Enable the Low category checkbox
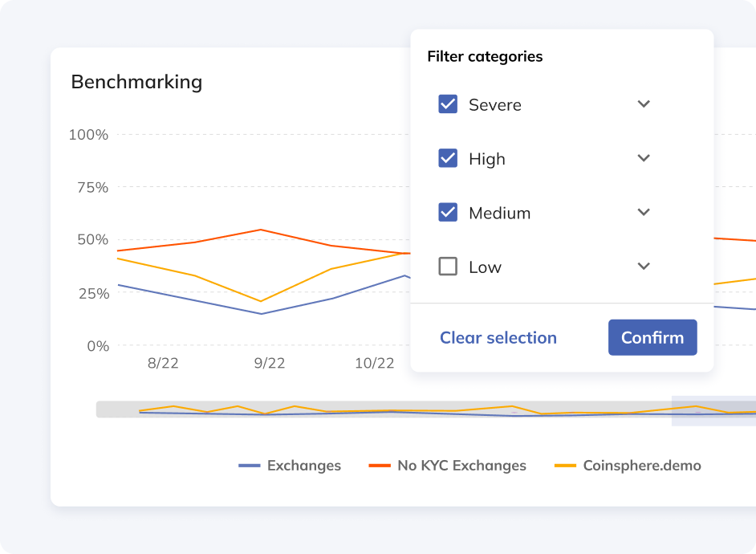This screenshot has width=756, height=554. click(448, 267)
